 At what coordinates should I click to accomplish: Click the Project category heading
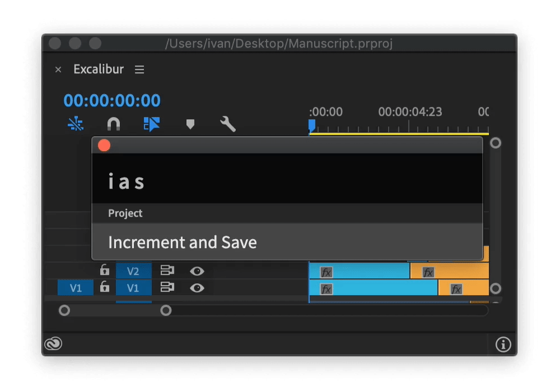(x=125, y=213)
